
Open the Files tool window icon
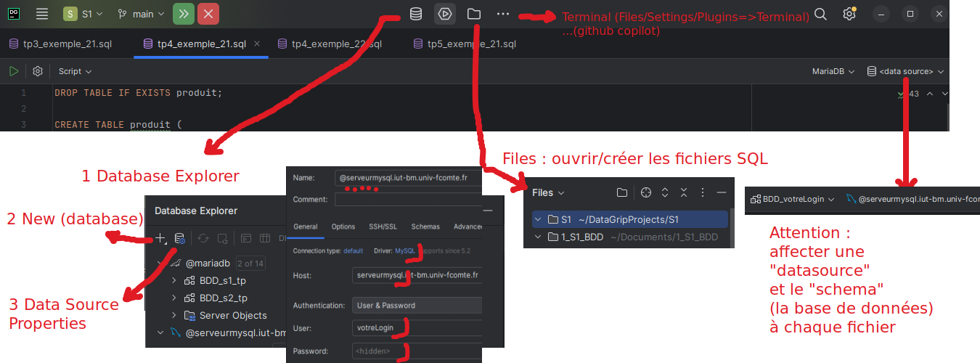[x=473, y=14]
